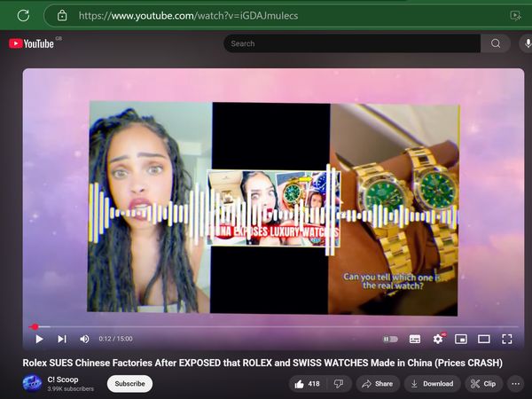Viewport: 532px width, 399px height.
Task: Share the video using the Share button
Action: [378, 384]
